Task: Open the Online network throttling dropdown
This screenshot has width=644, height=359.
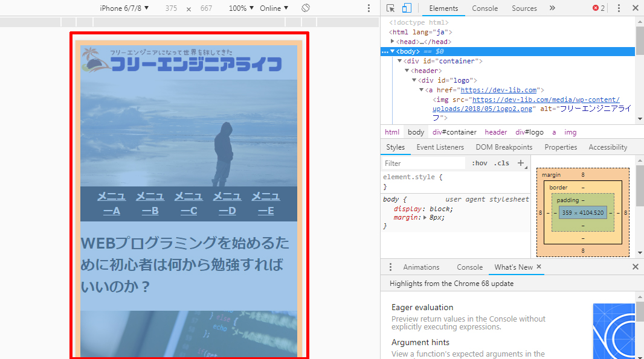Action: [x=274, y=8]
